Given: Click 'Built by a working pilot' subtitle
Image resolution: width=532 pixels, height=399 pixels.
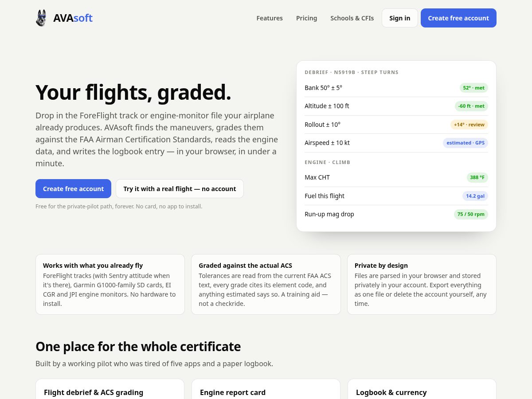Looking at the screenshot, I should pos(154,364).
